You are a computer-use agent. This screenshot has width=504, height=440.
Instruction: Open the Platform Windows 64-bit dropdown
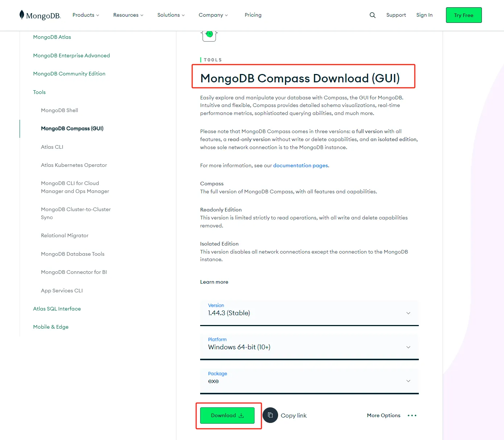point(309,347)
